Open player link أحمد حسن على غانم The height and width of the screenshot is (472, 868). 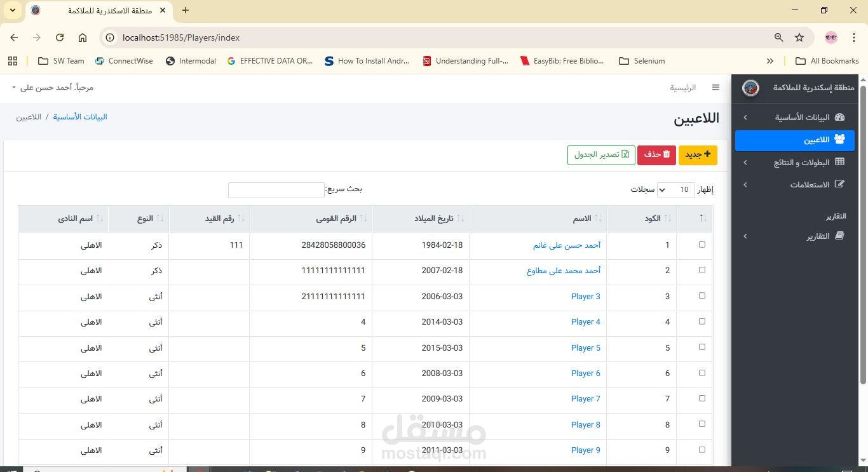(x=567, y=245)
